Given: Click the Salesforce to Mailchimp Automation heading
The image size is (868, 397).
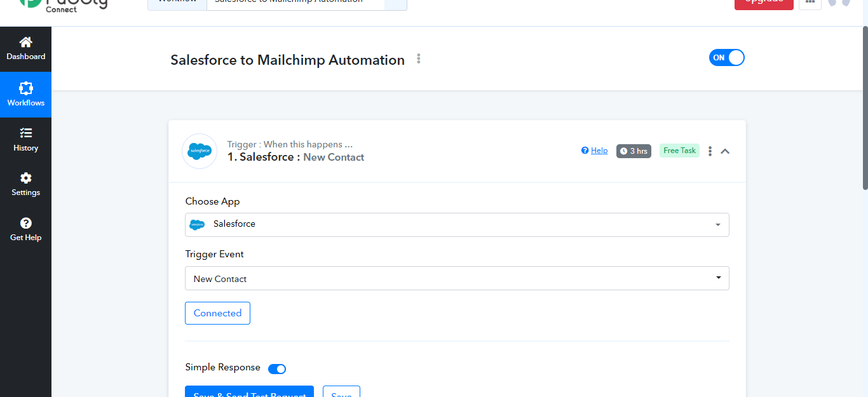Looking at the screenshot, I should (287, 60).
